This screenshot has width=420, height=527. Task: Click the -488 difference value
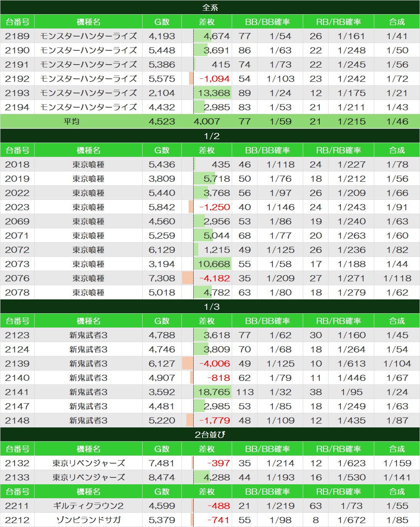(219, 506)
